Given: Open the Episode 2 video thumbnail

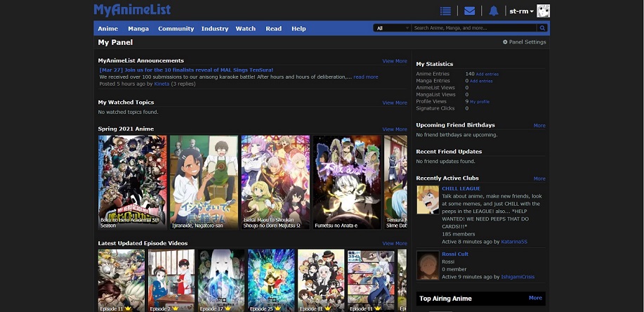Looking at the screenshot, I should [171, 280].
